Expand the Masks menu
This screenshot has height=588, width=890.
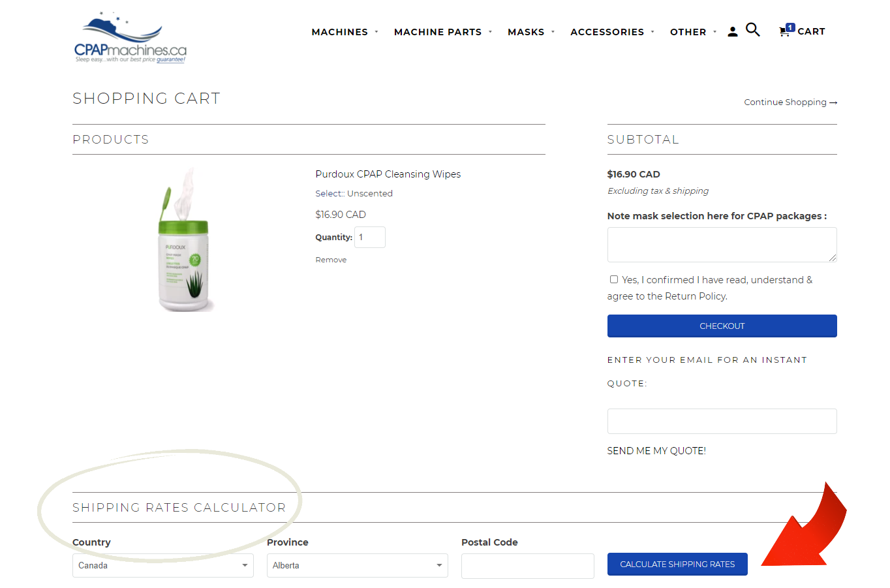pos(530,32)
